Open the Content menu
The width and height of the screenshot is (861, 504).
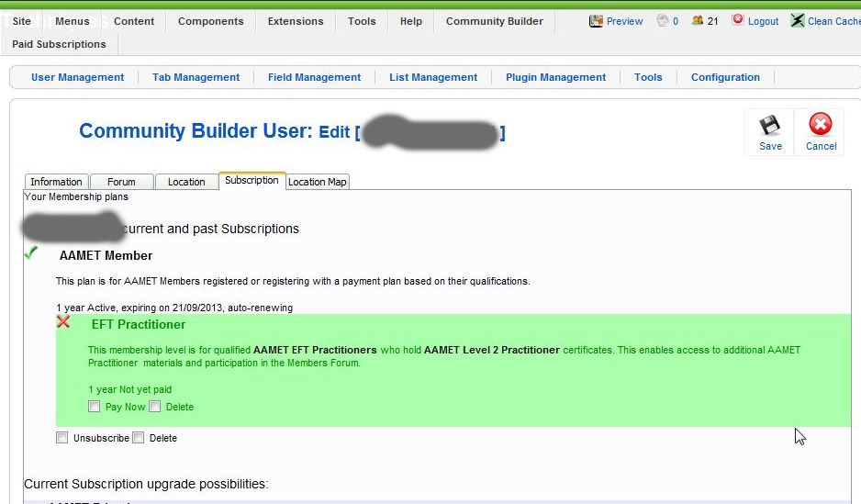point(134,21)
